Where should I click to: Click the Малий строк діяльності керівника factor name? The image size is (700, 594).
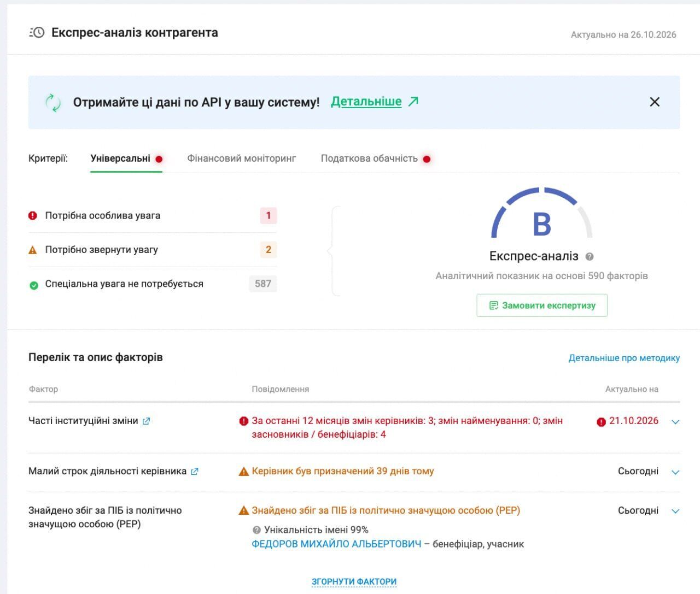[x=107, y=471]
